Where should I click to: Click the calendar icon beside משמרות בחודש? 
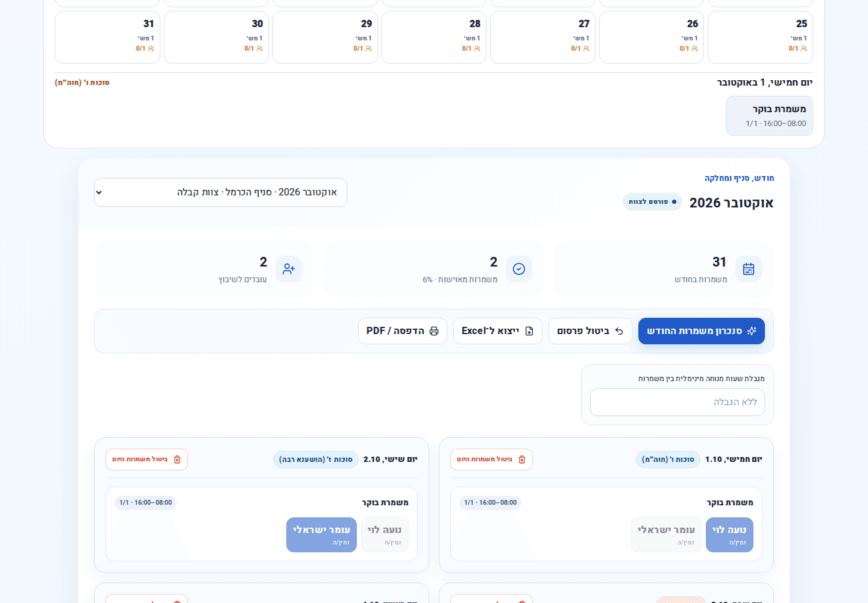point(749,269)
